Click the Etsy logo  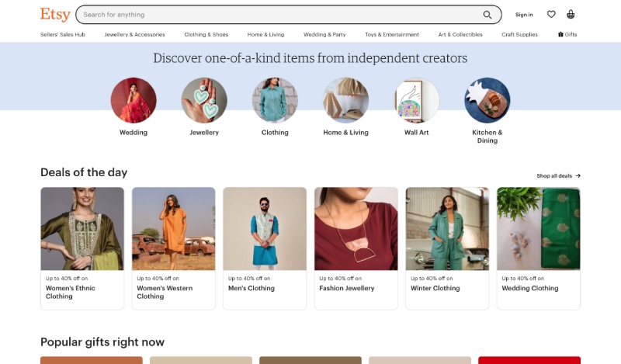55,15
